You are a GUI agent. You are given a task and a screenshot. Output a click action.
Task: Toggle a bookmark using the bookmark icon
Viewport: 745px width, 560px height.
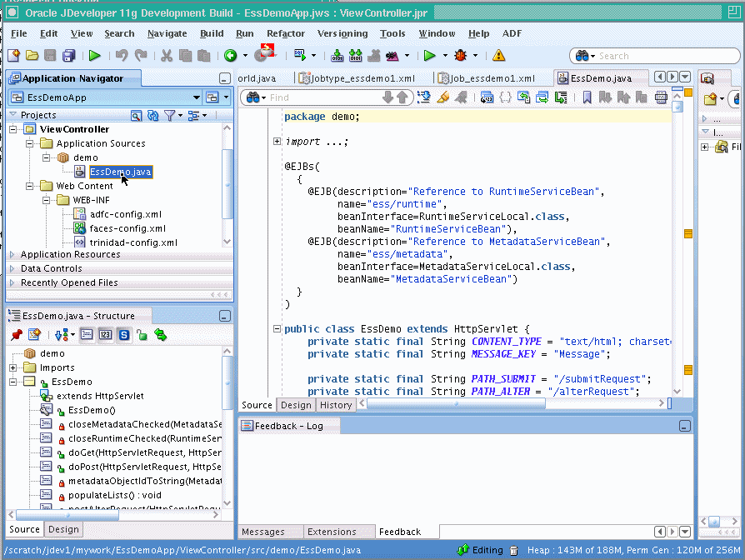coord(588,97)
